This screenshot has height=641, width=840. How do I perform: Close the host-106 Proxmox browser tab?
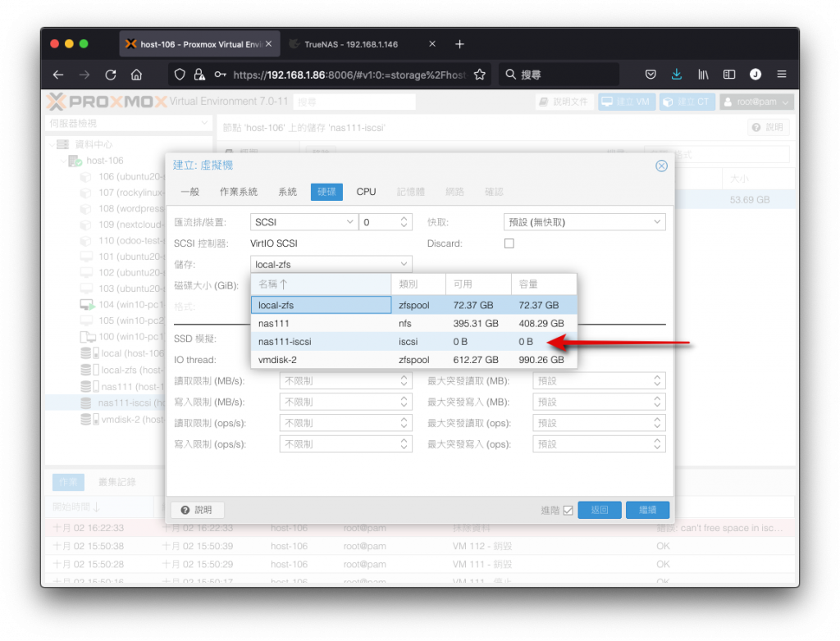click(269, 44)
